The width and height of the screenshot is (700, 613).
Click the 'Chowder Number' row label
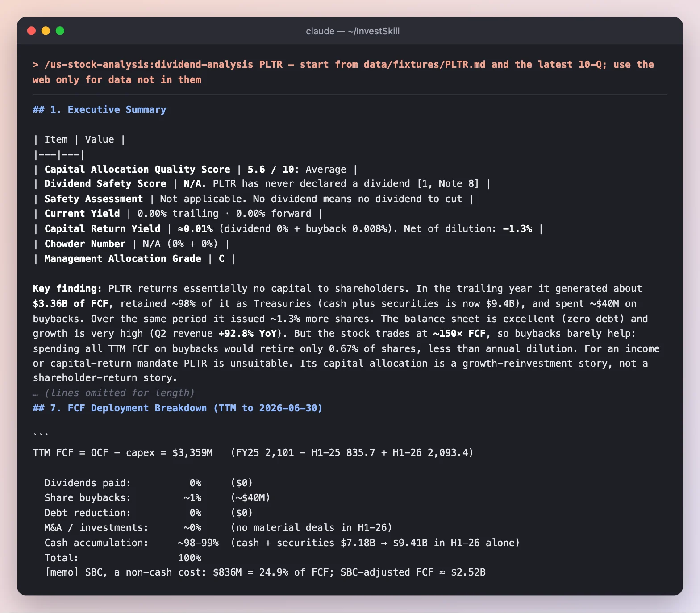tap(85, 244)
